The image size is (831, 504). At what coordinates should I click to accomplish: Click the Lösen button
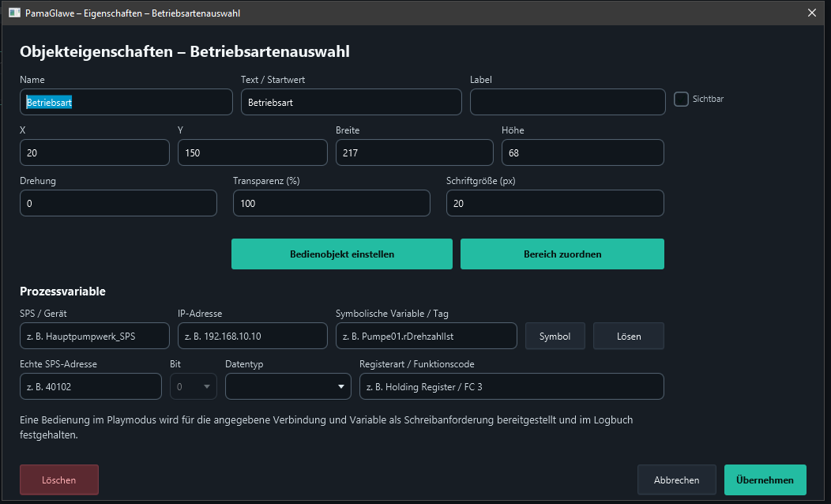629,336
